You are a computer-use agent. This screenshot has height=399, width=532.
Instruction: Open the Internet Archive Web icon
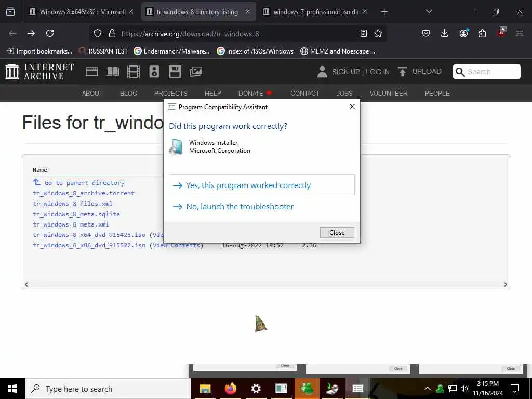coord(91,72)
